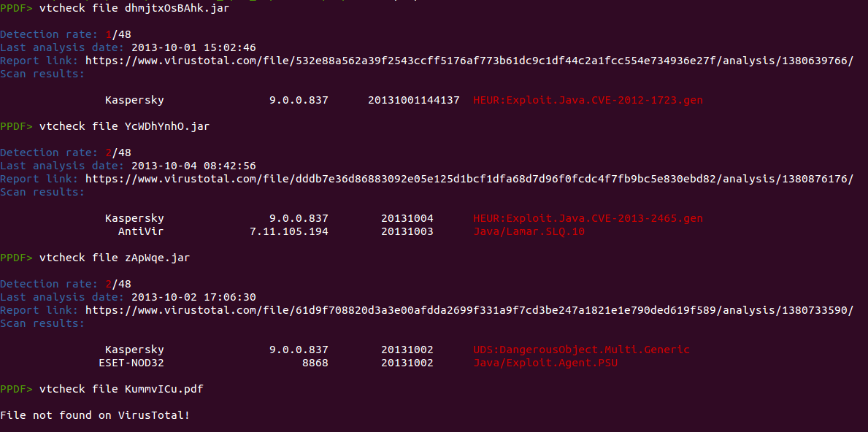Click the 1/48 detection rate value
Image resolution: width=868 pixels, height=432 pixels.
pos(118,34)
